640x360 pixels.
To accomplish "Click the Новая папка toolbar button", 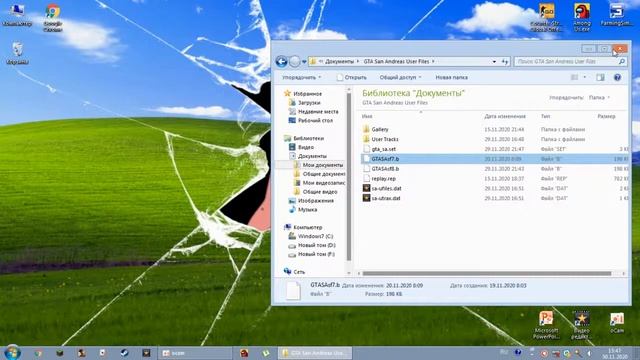I will pos(451,77).
